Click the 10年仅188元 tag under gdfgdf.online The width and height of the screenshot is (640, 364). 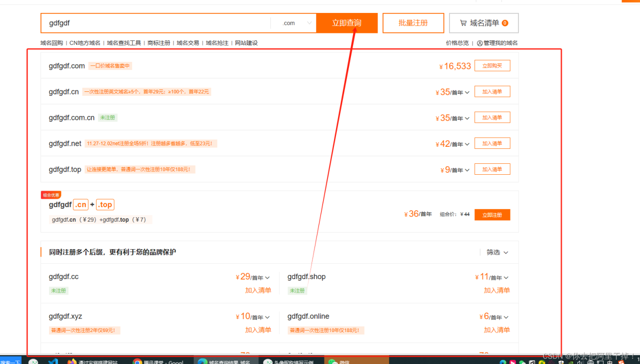tap(326, 331)
